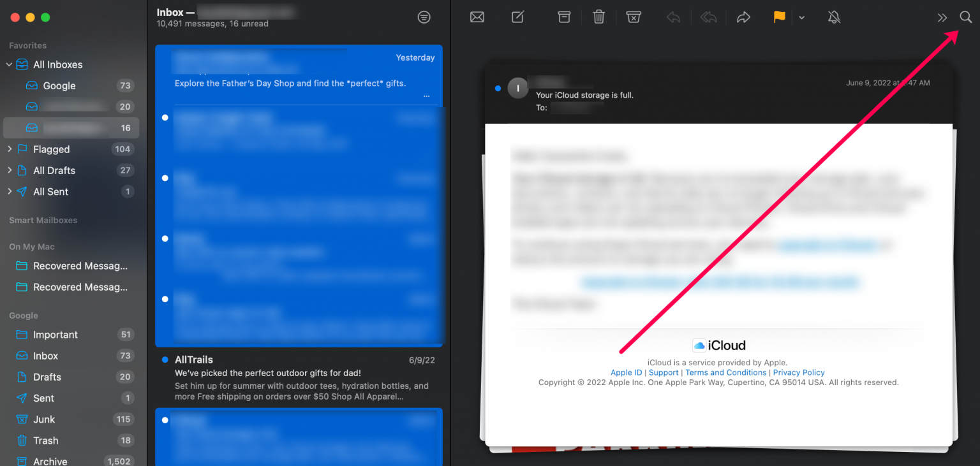This screenshot has width=980, height=466.
Task: Delete the selected message
Action: tap(598, 17)
